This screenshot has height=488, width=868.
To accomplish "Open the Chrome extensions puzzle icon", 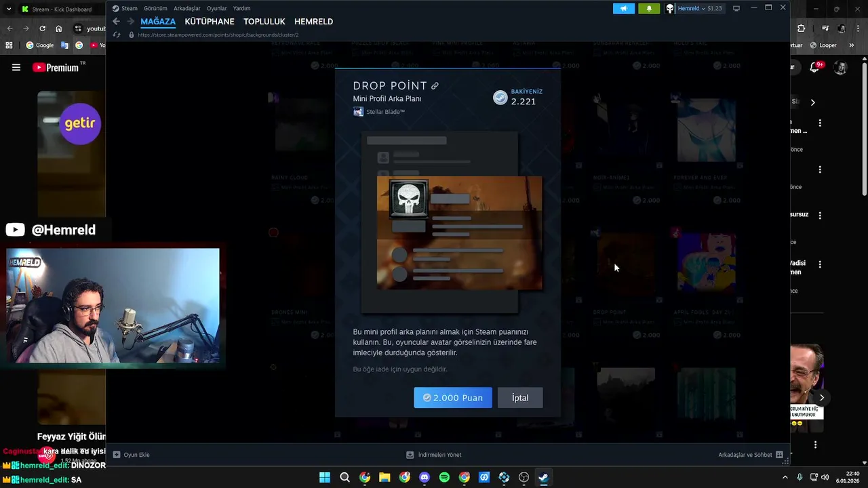I will click(x=801, y=28).
